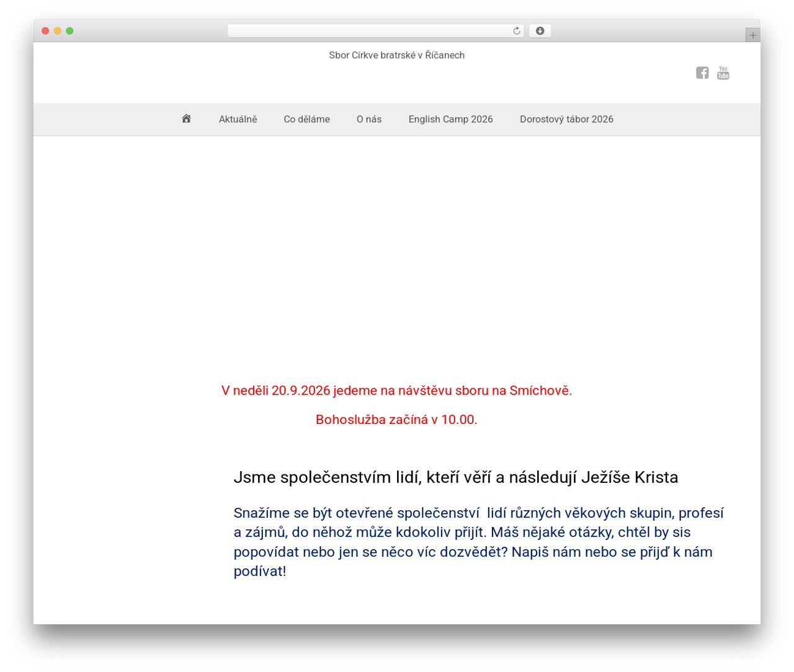Minimize the window with the yellow button
Screen dimensions: 794x672
click(58, 31)
